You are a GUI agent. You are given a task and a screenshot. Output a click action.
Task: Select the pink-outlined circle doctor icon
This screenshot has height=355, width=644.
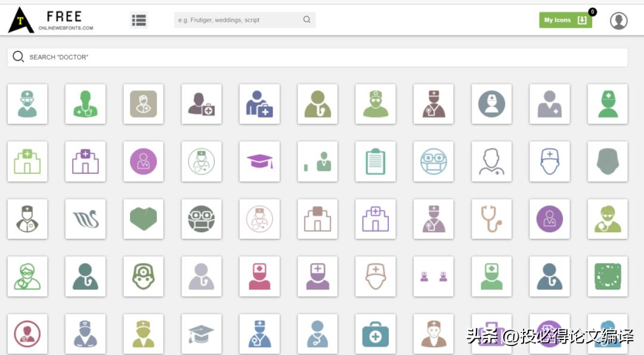click(x=259, y=219)
